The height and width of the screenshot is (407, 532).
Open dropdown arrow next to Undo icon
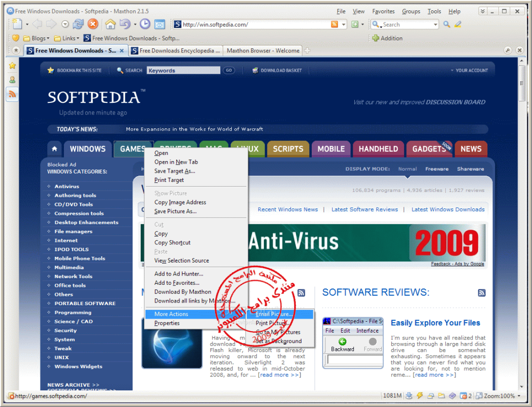pos(135,24)
